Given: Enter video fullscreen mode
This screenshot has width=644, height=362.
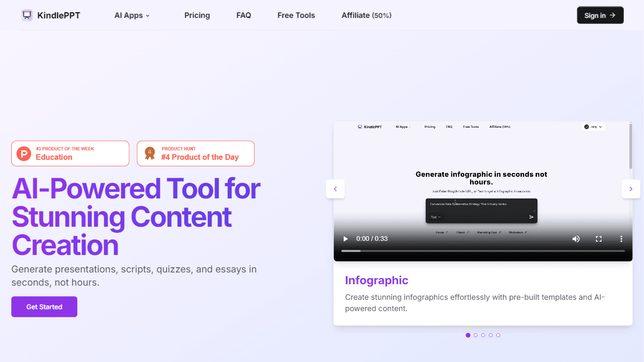Looking at the screenshot, I should 599,239.
